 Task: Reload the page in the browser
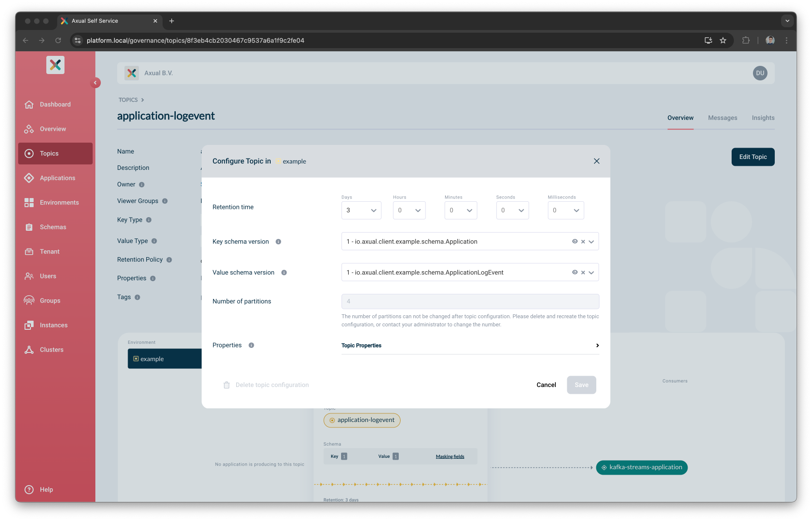pyautogui.click(x=58, y=40)
